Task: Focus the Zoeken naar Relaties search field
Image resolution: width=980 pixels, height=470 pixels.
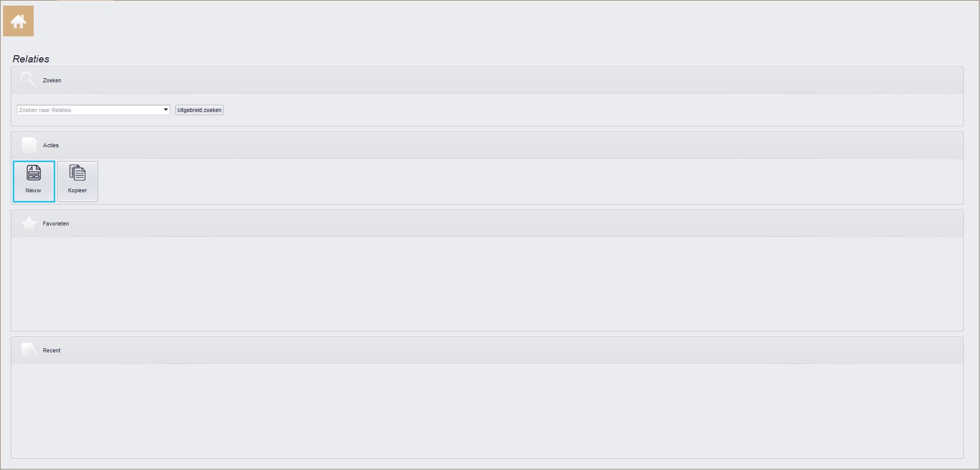Action: click(89, 110)
